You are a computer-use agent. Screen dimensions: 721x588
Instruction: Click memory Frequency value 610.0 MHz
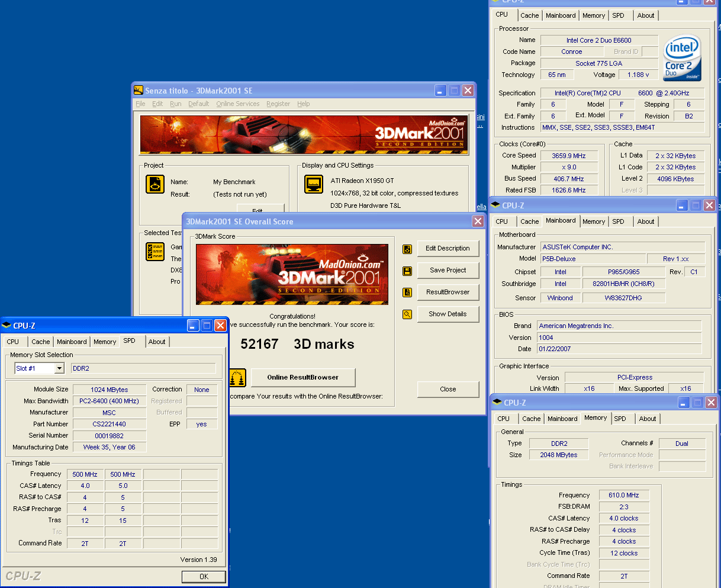click(624, 495)
